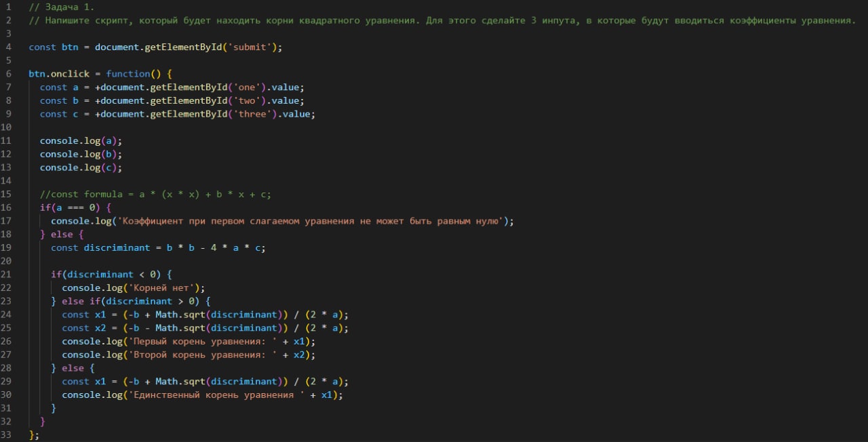The height and width of the screenshot is (442, 868).
Task: Click the comment starting 'Напишите скрипт' on line 2
Action: pos(442,20)
